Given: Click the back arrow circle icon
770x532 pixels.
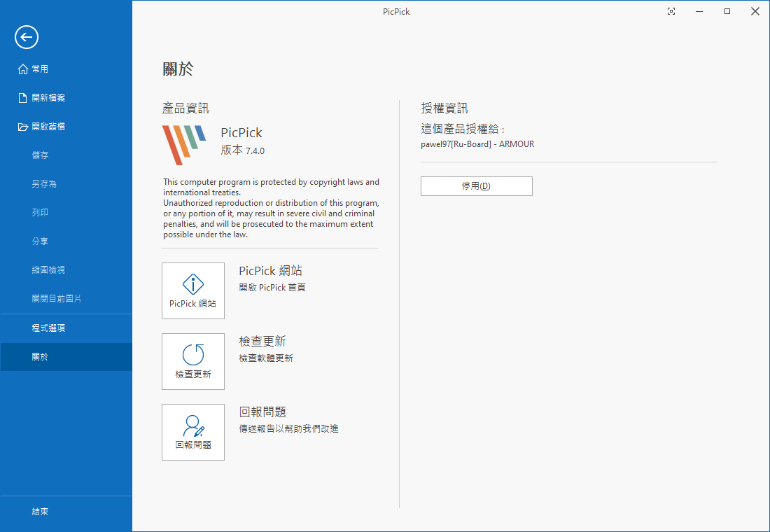Looking at the screenshot, I should coord(27,37).
